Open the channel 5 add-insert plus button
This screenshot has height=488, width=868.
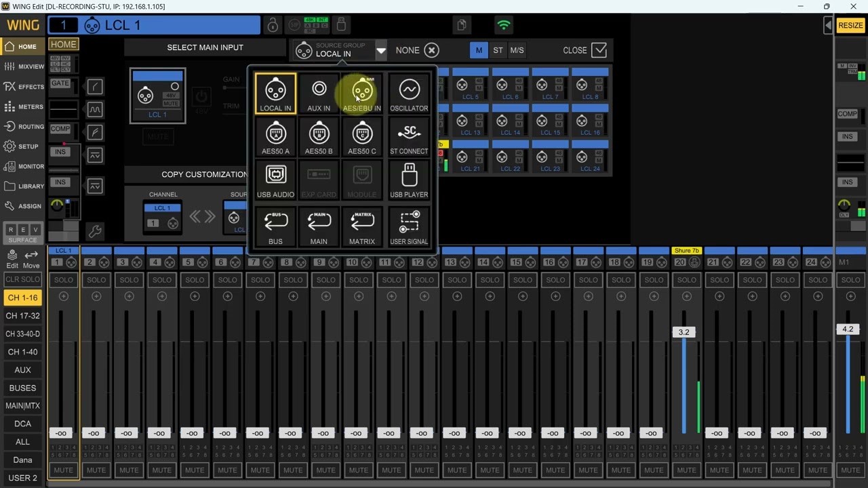(x=195, y=296)
